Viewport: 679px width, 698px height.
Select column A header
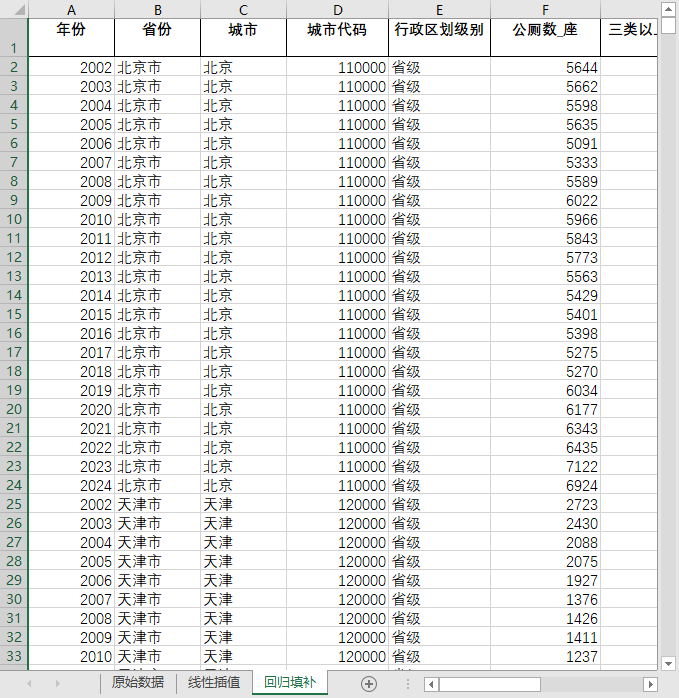pos(71,10)
